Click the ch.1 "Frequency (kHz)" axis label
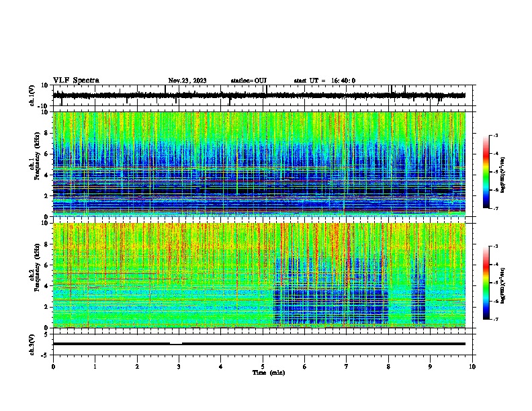The image size is (532, 411). tap(37, 156)
